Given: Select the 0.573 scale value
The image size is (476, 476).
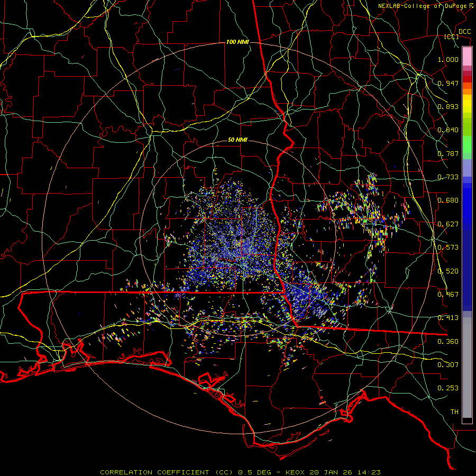Looking at the screenshot, I should coord(448,248).
